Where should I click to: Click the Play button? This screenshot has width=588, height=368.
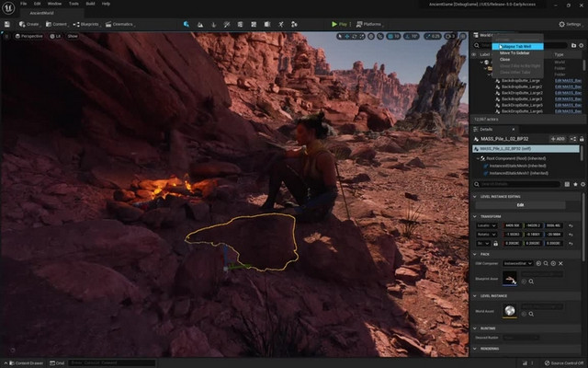pyautogui.click(x=339, y=24)
